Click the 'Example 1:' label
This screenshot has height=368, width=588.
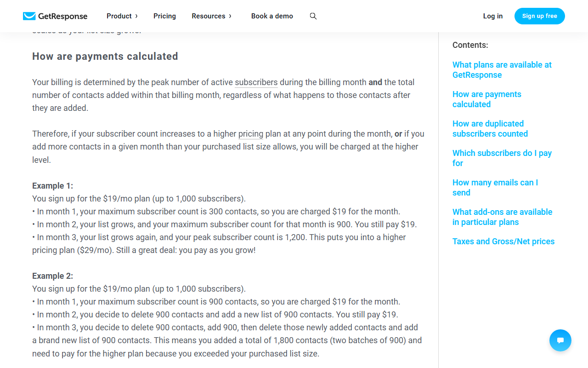click(53, 186)
